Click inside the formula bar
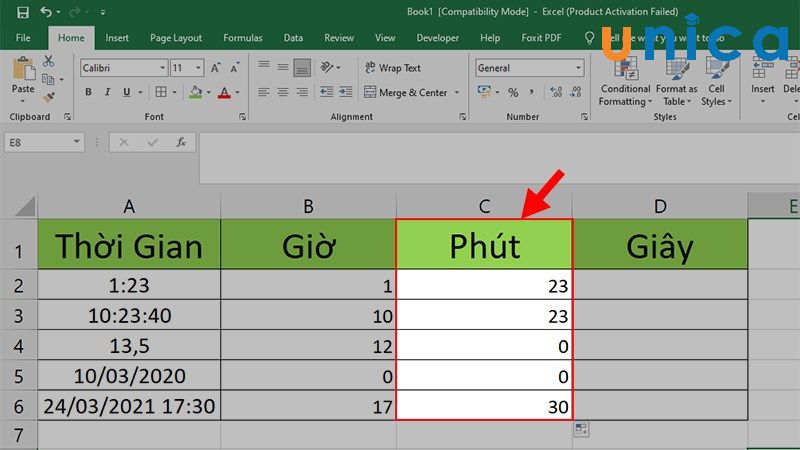This screenshot has height=450, width=800. tap(499, 158)
